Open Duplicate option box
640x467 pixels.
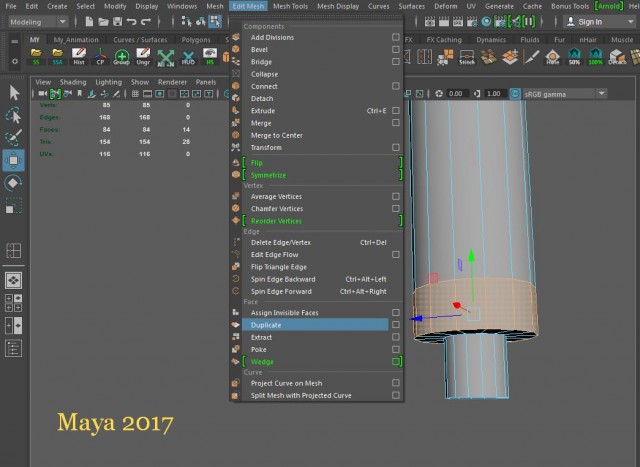tap(396, 325)
